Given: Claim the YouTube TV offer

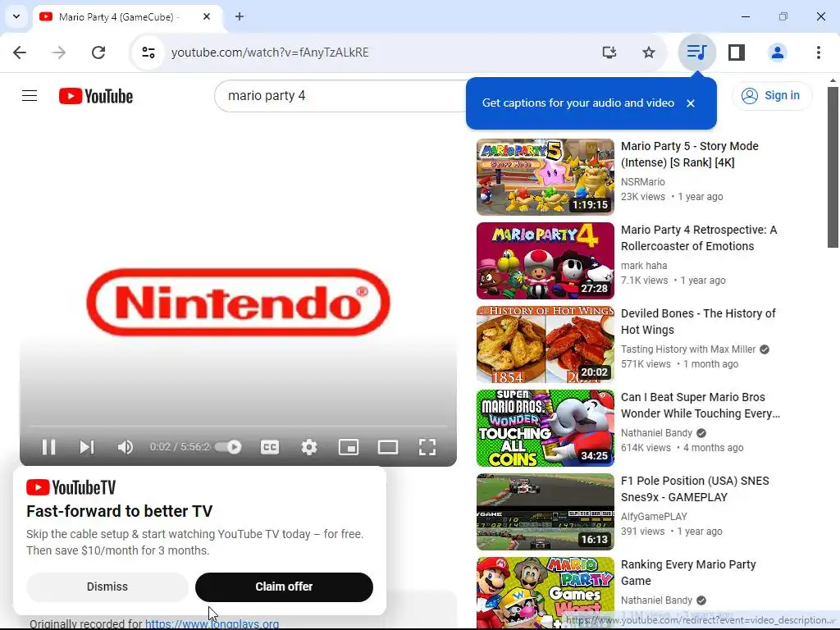Looking at the screenshot, I should (x=284, y=587).
